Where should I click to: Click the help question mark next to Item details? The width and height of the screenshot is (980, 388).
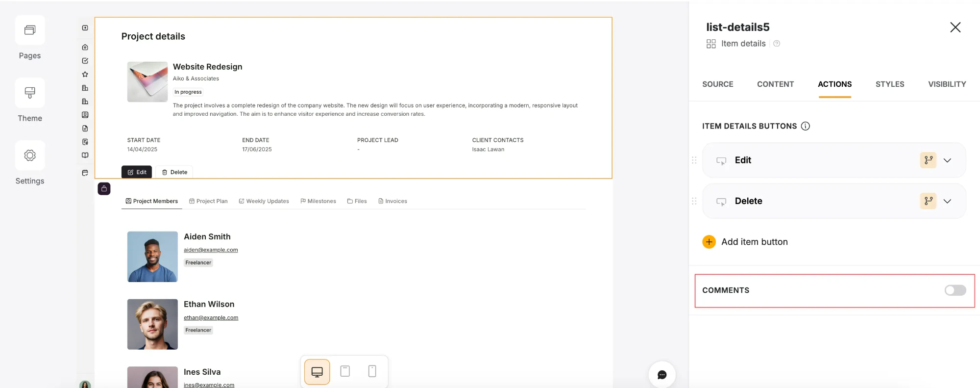click(x=777, y=44)
